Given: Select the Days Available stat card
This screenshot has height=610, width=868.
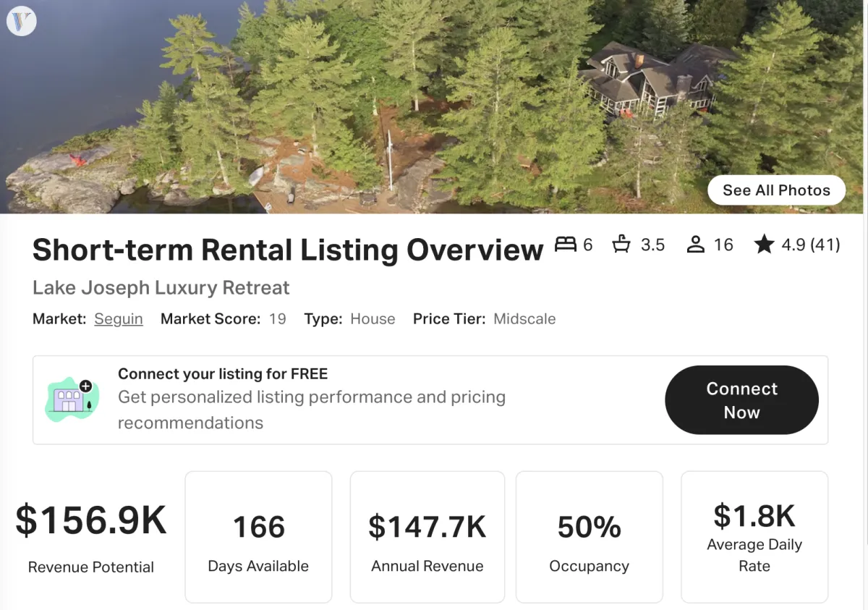Looking at the screenshot, I should (x=258, y=537).
